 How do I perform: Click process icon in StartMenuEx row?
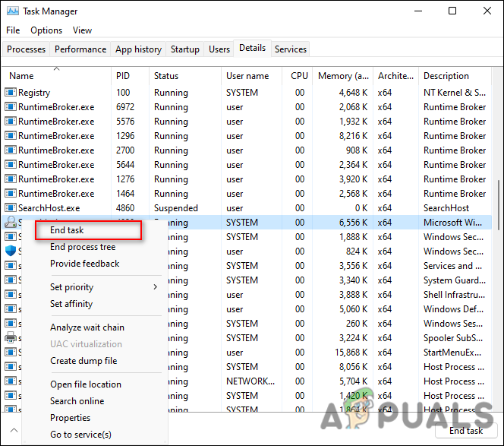[x=11, y=353]
